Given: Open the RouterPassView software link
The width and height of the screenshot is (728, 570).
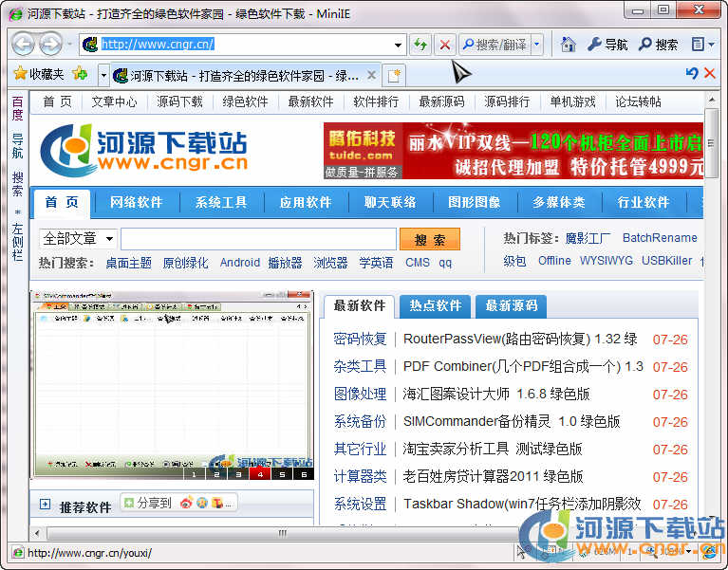Looking at the screenshot, I should [520, 339].
